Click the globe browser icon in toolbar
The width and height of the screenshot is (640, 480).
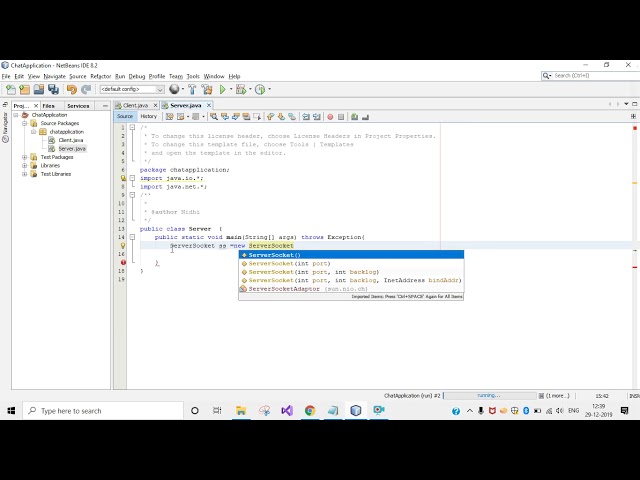[x=174, y=89]
